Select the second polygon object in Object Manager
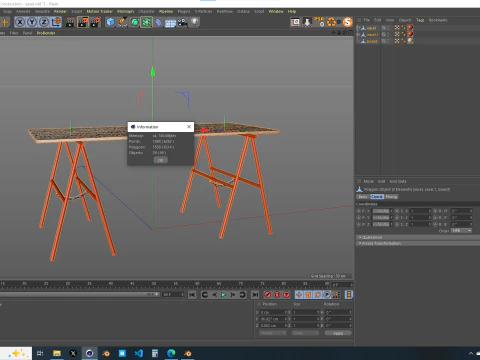This screenshot has width=480, height=360. [372, 34]
